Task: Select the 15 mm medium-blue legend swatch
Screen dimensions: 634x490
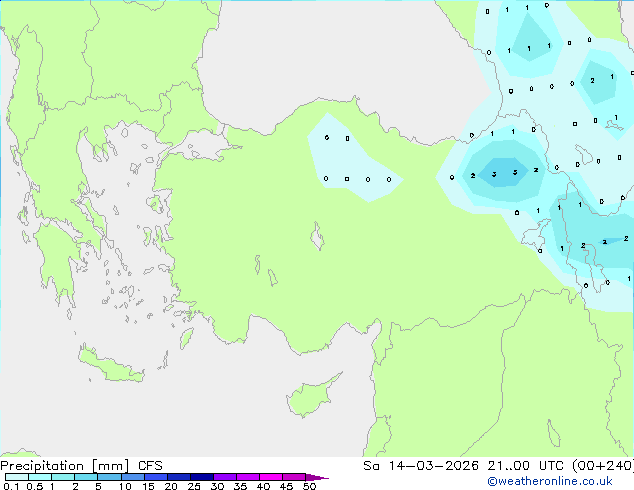Action: tap(156, 477)
